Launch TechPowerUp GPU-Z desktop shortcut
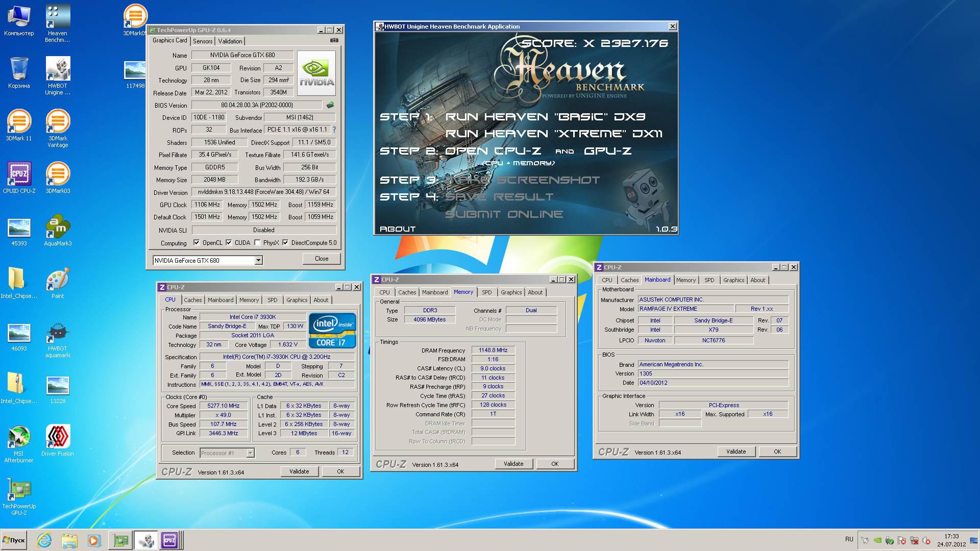 tap(19, 497)
